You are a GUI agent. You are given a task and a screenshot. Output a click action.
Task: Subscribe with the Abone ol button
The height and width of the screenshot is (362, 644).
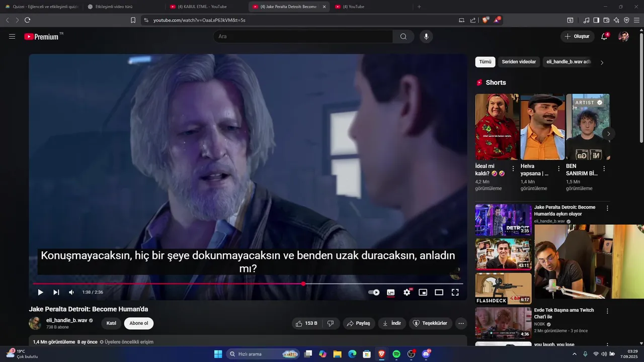pos(139,323)
